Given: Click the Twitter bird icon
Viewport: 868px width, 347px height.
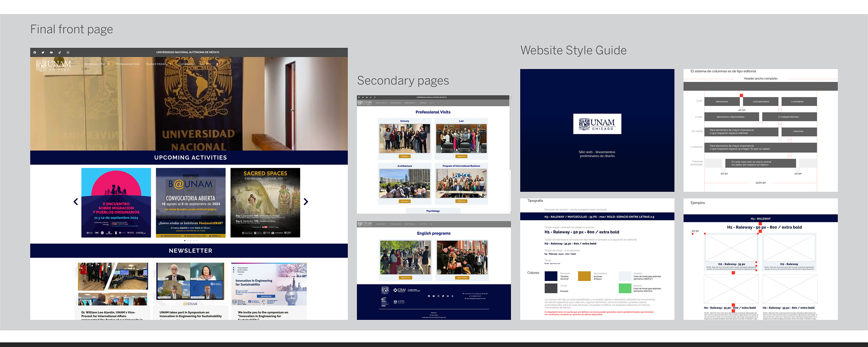Looking at the screenshot, I should click(43, 53).
